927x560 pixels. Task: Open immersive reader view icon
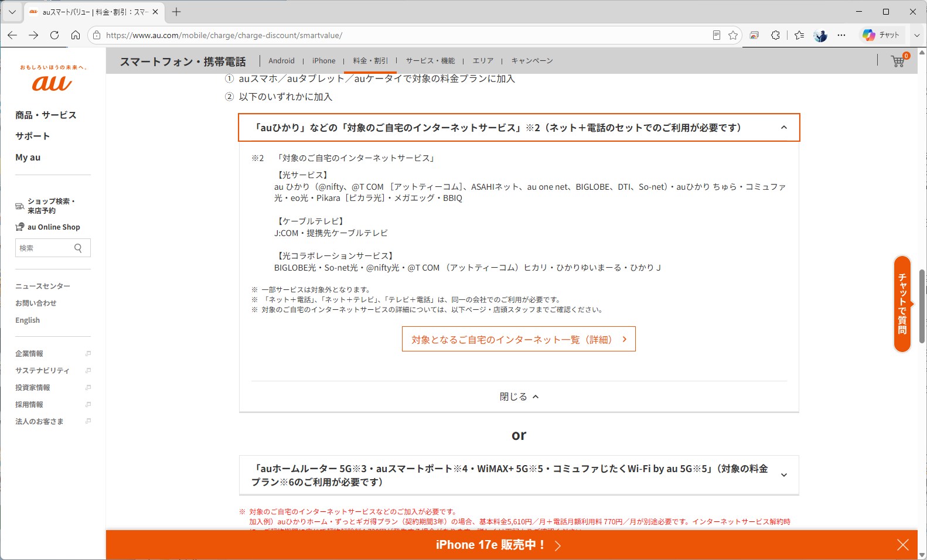click(x=716, y=35)
